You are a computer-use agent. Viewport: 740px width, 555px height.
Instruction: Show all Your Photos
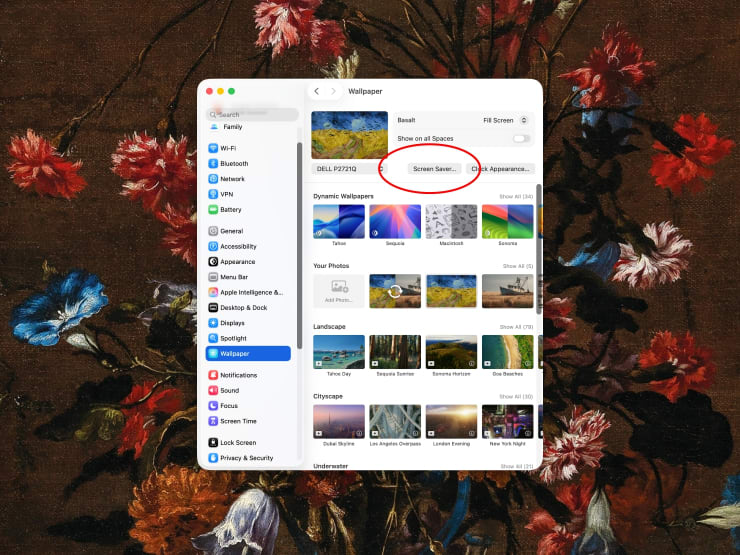(518, 266)
